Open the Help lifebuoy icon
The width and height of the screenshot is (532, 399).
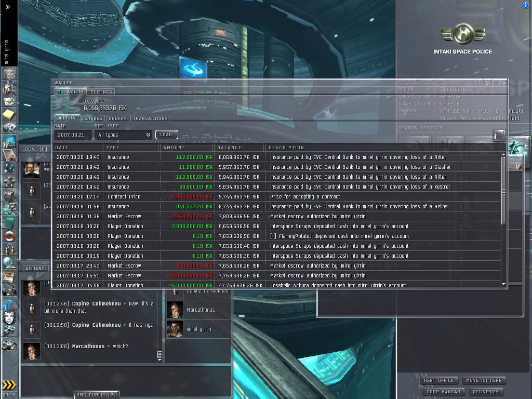[9, 236]
